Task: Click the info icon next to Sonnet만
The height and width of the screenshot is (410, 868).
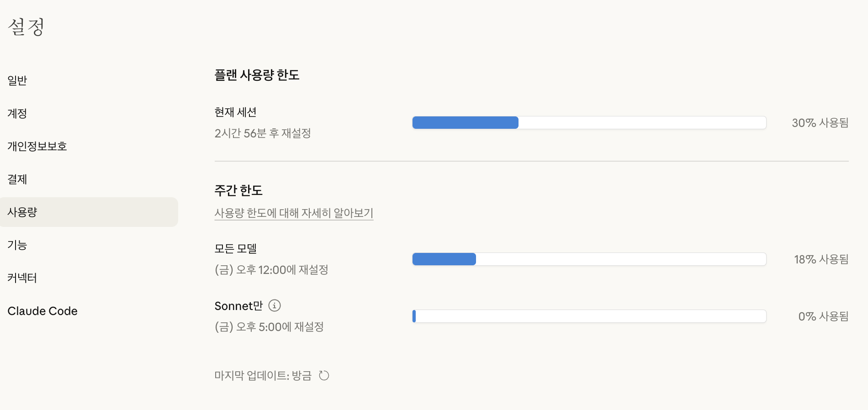Action: [274, 306]
